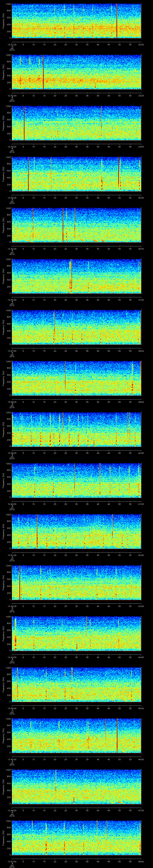Click the '12:37:00' start time label

click(12, 351)
